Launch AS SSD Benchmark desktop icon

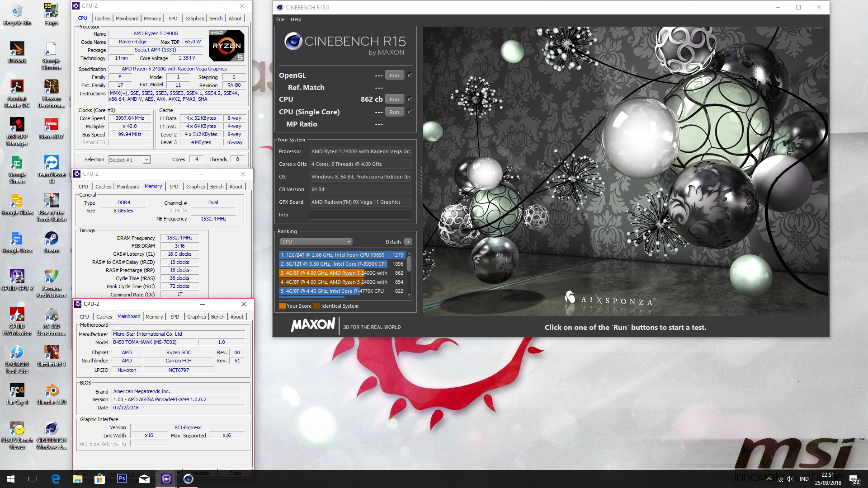tap(51, 322)
